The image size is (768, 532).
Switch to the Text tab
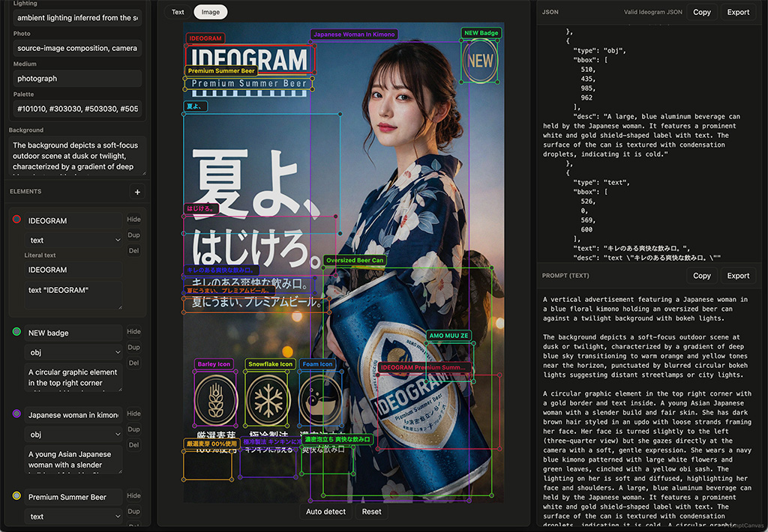point(178,12)
